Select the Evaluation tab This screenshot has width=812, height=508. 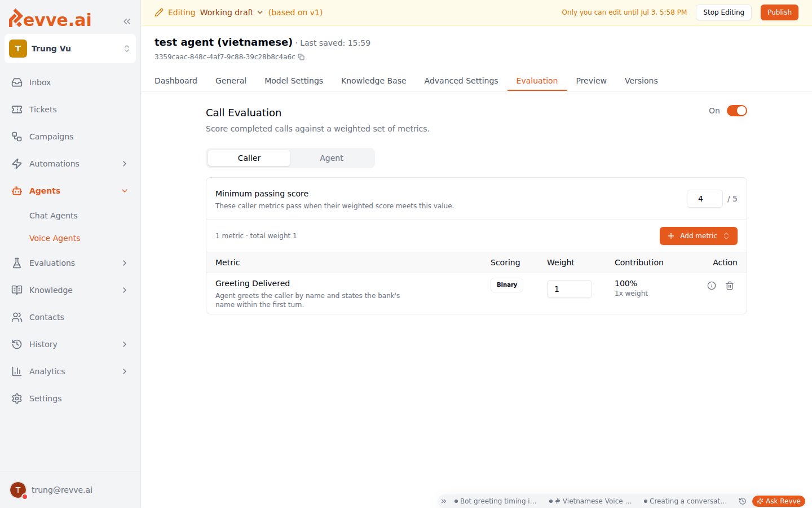point(537,81)
